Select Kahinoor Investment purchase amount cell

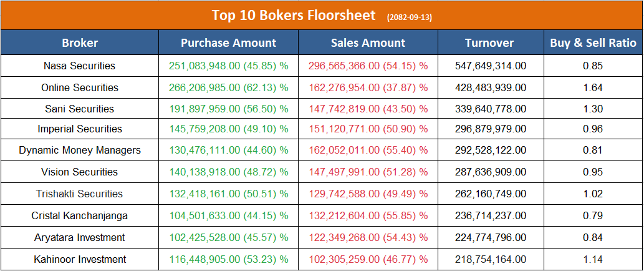coord(228,259)
